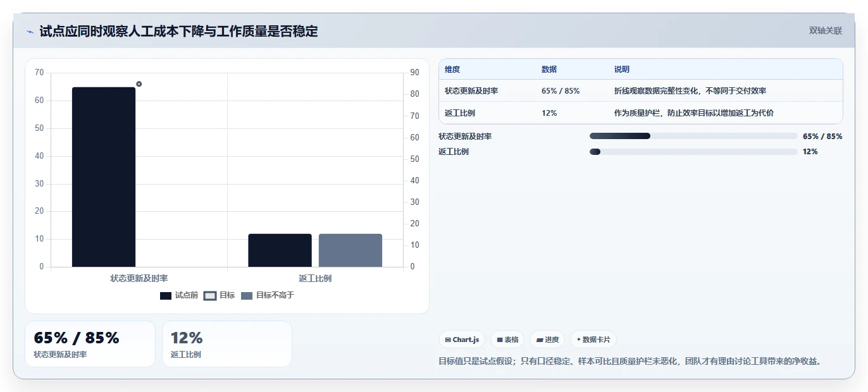Image resolution: width=868 pixels, height=392 pixels.
Task: Click the 返工比例 progress row label
Action: click(454, 152)
